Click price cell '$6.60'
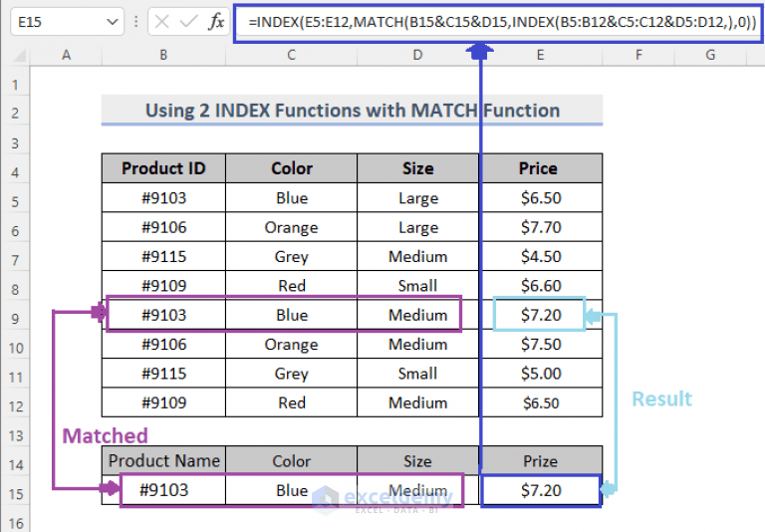 coord(541,286)
